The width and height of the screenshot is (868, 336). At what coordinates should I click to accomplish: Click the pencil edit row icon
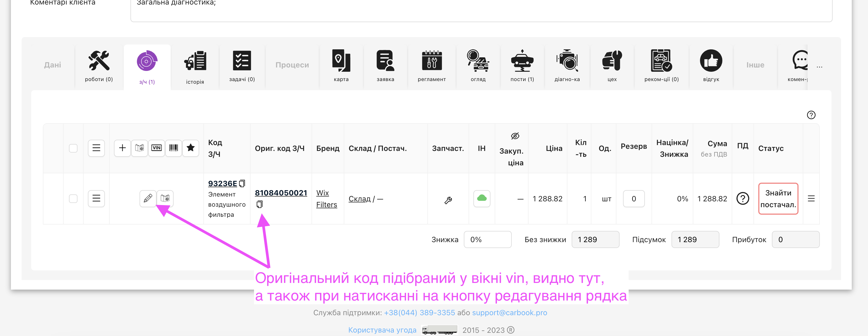[x=148, y=198]
